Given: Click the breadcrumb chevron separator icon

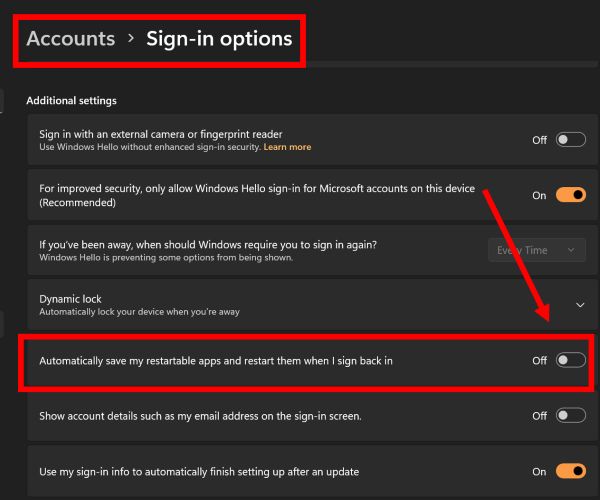Looking at the screenshot, I should [131, 40].
